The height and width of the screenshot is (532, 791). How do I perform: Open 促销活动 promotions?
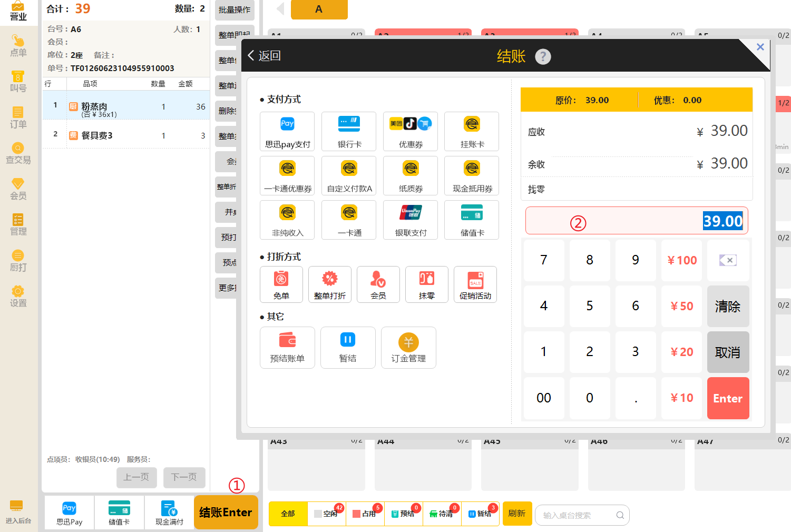(475, 284)
